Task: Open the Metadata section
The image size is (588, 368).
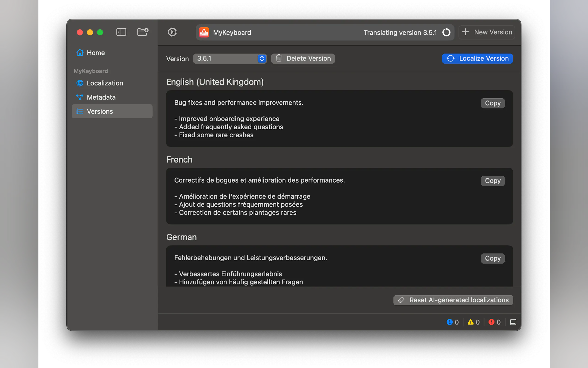Action: coord(101,97)
